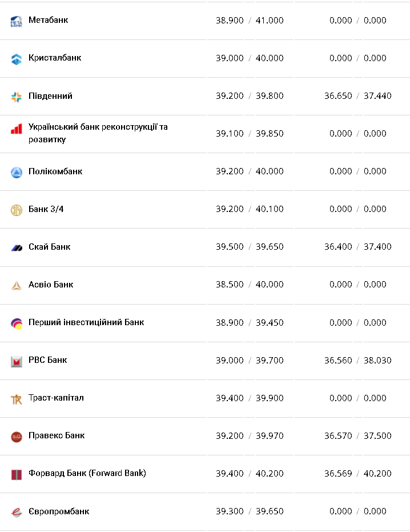Click the Правекс Банк logo icon
Viewport: 410px width, 532px height.
tap(16, 437)
